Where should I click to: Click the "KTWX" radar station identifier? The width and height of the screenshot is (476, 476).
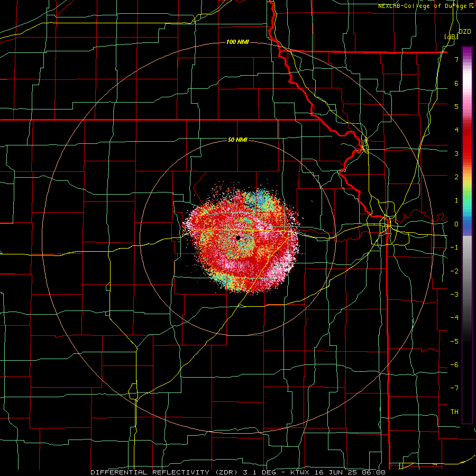click(300, 472)
